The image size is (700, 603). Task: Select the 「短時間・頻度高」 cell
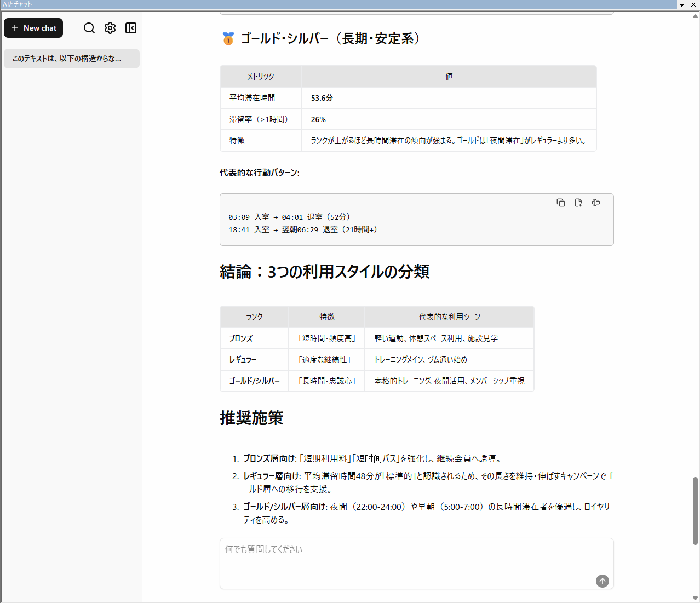327,338
